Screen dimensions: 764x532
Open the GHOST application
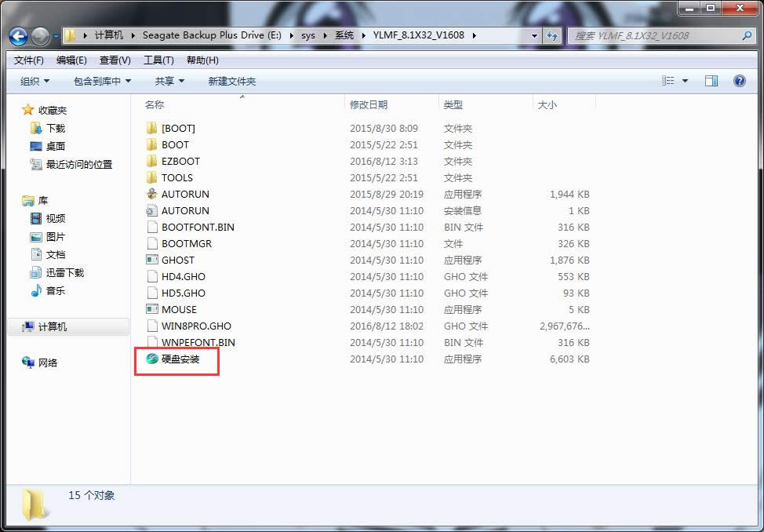(x=172, y=260)
